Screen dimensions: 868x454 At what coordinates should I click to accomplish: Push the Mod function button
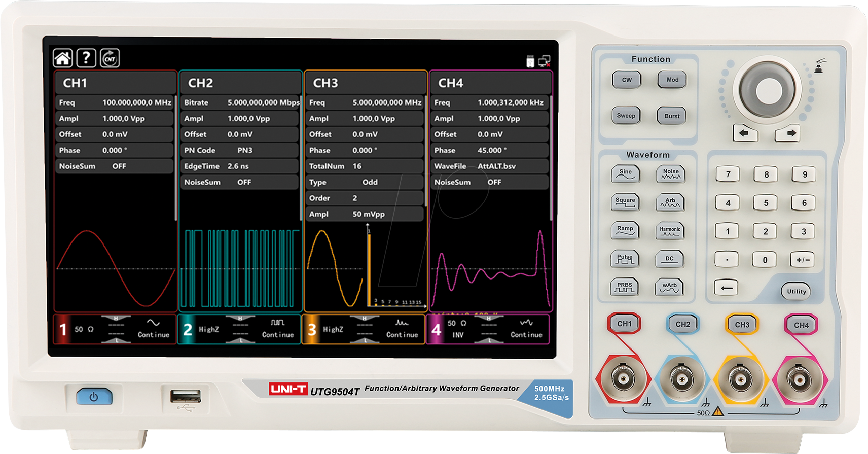point(672,80)
